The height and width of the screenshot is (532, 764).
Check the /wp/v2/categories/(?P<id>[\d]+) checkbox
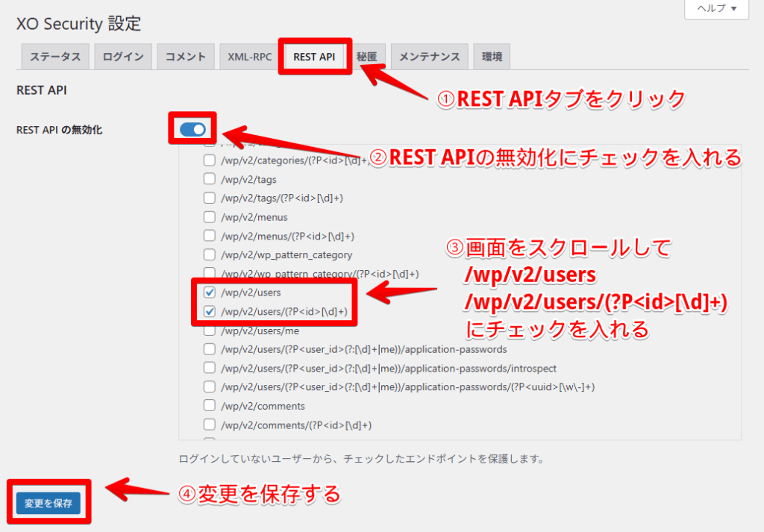(210, 160)
